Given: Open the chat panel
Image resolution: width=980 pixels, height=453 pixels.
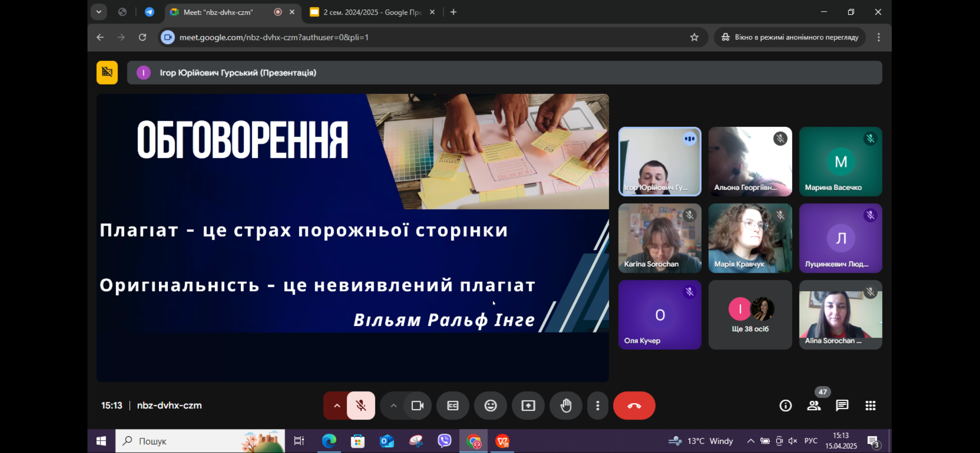Looking at the screenshot, I should point(842,405).
